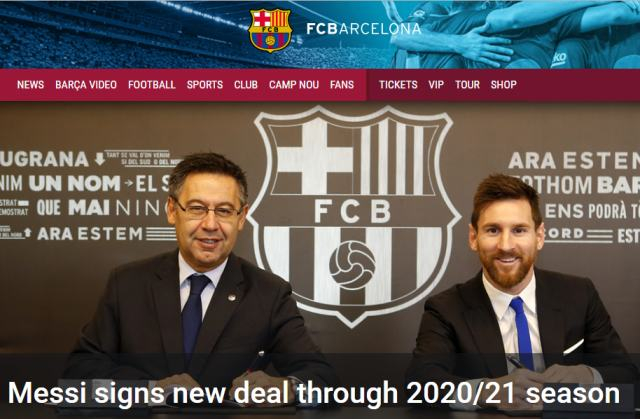Click the FC Barcelona crest logo
This screenshot has width=640, height=419.
[x=270, y=30]
